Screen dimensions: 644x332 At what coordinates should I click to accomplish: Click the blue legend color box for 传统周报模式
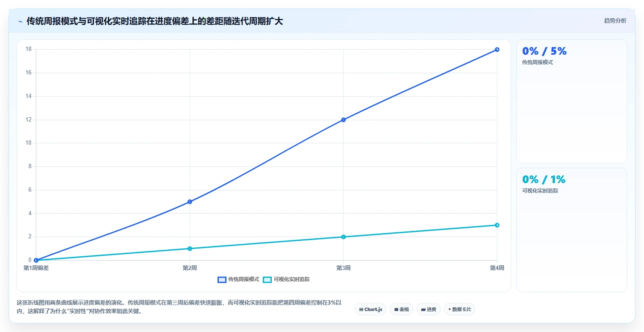222,279
